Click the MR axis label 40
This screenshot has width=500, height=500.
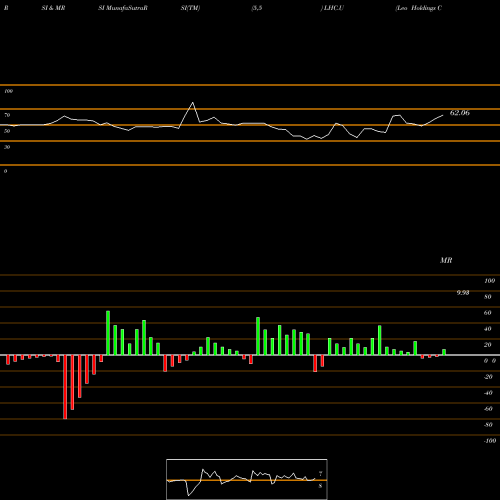tap(488, 329)
